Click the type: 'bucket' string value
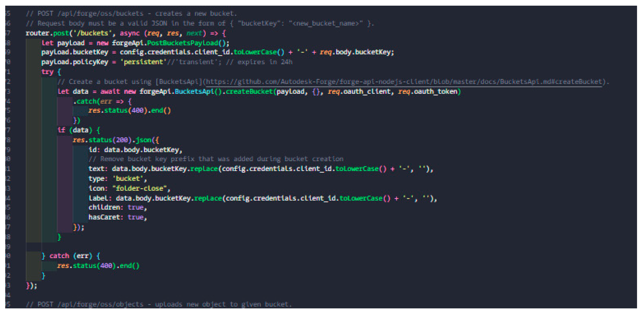 [x=128, y=179]
